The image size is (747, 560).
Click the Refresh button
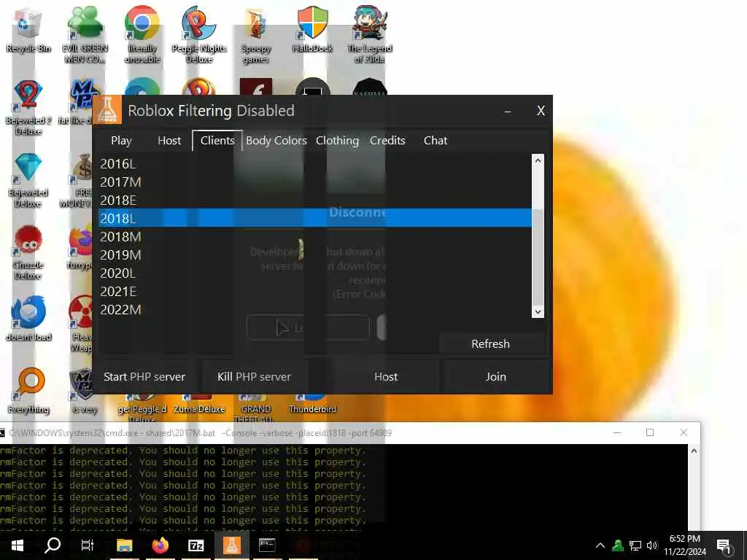click(491, 344)
